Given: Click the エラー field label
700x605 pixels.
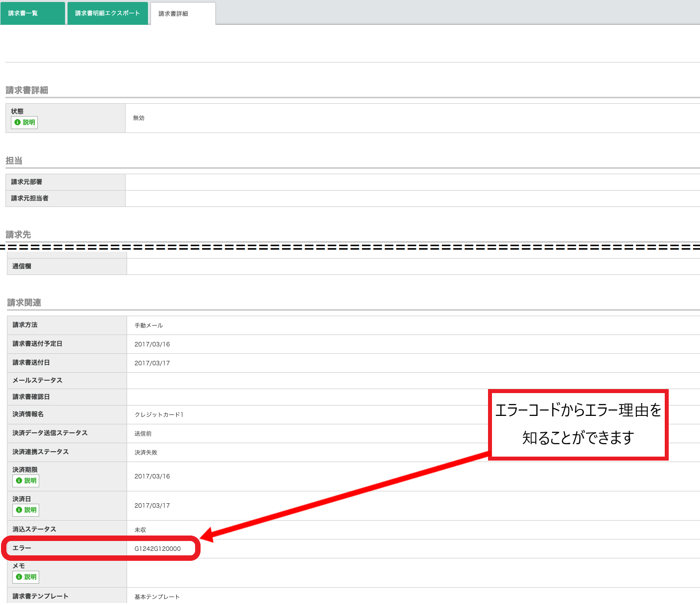Looking at the screenshot, I should point(22,548).
